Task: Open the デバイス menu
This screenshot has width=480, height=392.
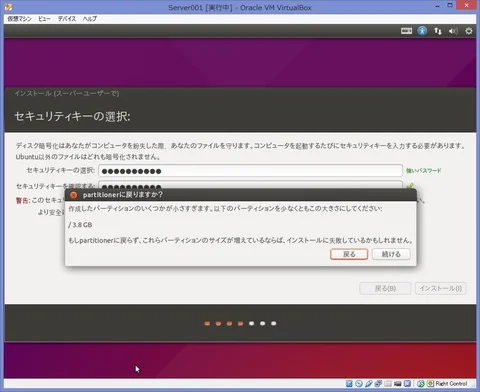Action: pos(67,19)
